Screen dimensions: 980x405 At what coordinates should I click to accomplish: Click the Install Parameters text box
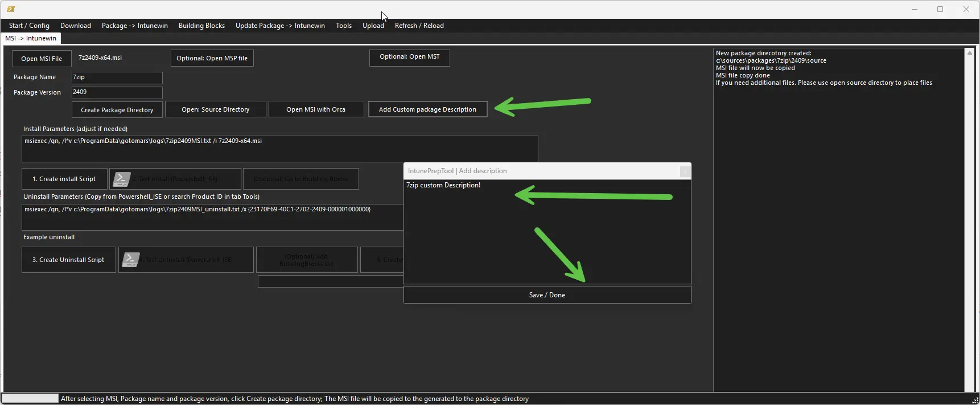point(280,149)
